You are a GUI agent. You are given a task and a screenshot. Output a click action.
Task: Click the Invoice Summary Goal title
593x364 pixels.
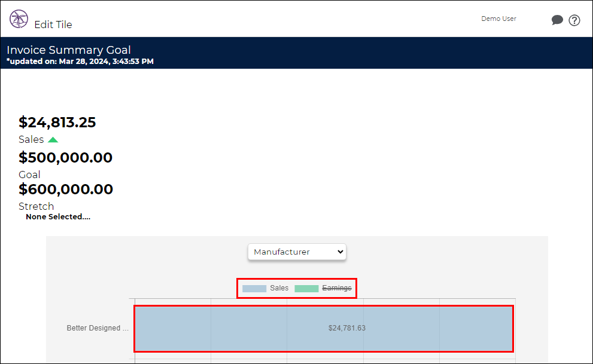click(x=69, y=50)
